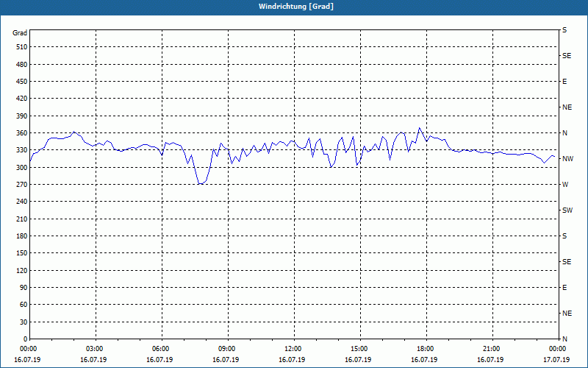Viewport: 588px width, 368px height.
Task: Pick the 12:00 time label
Action: pyautogui.click(x=293, y=349)
